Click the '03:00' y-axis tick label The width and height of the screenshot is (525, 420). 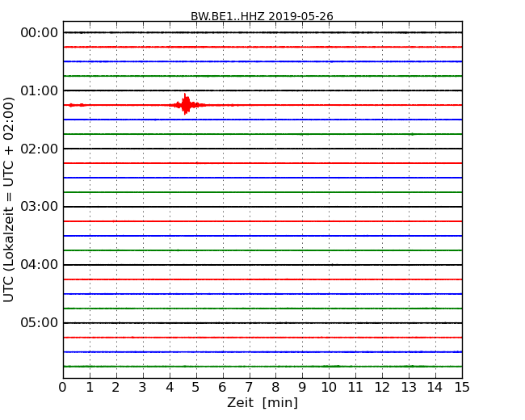pyautogui.click(x=40, y=207)
